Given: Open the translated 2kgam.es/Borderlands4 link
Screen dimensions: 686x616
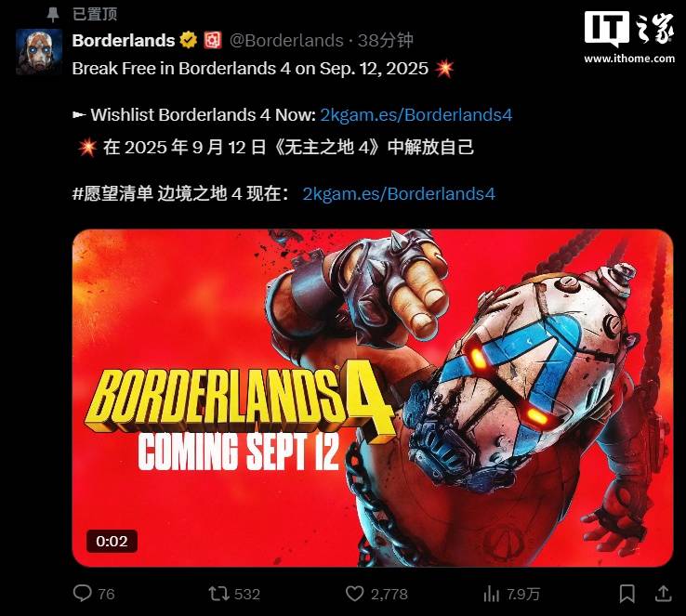Looking at the screenshot, I should (x=399, y=193).
